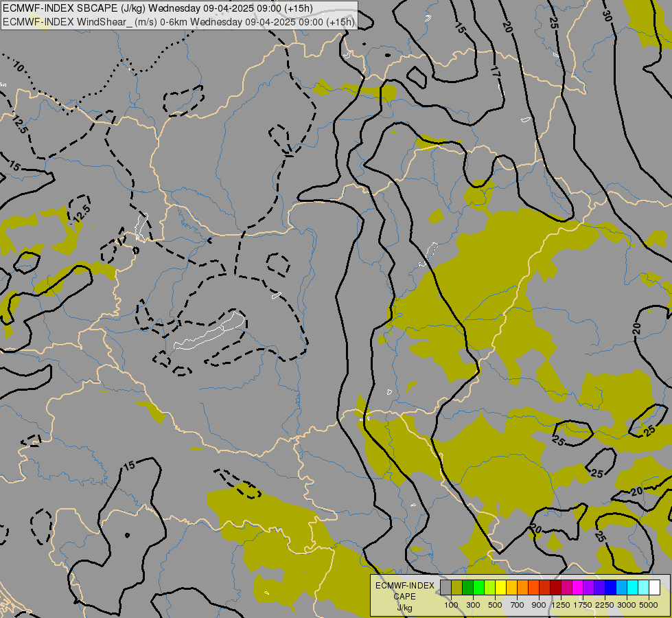The image size is (672, 618).
Task: Click the legend value 900
Action: [x=539, y=605]
